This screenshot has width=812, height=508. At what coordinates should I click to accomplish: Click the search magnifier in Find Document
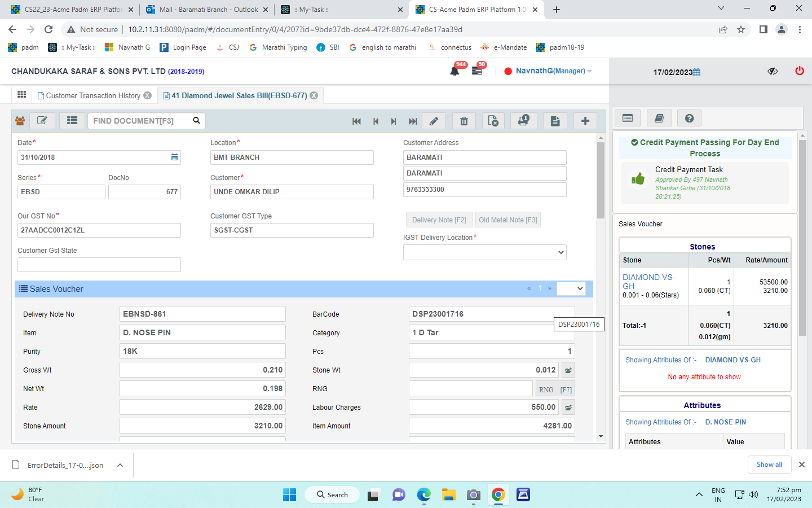tap(197, 120)
